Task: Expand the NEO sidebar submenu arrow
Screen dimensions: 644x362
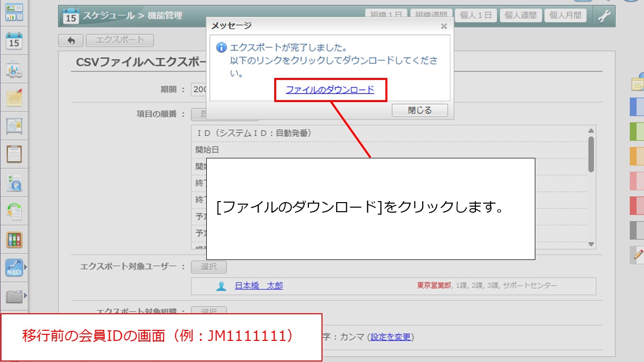Action: tap(26, 268)
